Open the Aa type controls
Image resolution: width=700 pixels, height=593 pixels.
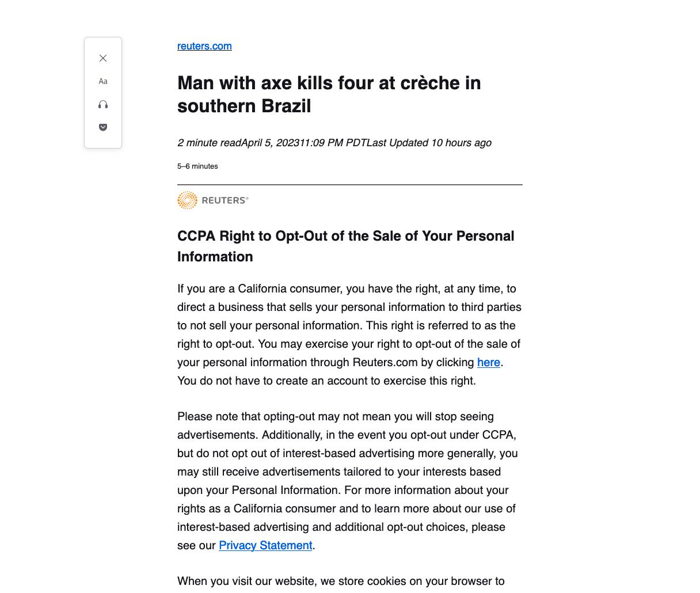point(103,81)
